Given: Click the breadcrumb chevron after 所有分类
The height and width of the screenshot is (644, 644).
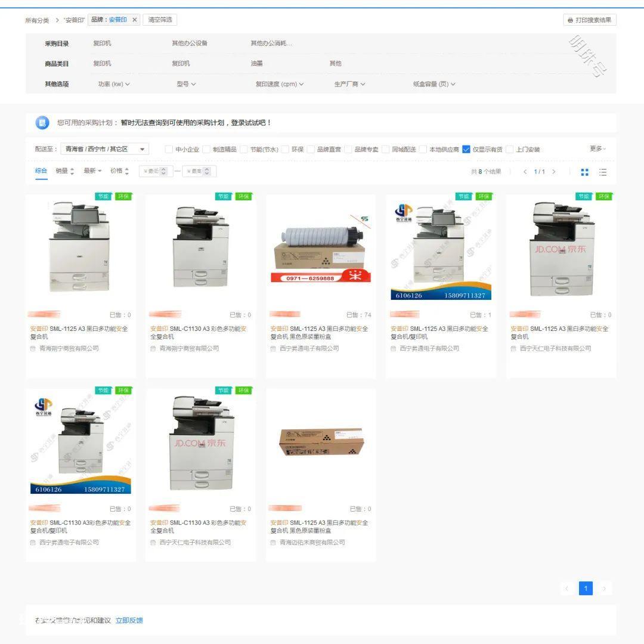Looking at the screenshot, I should (57, 20).
